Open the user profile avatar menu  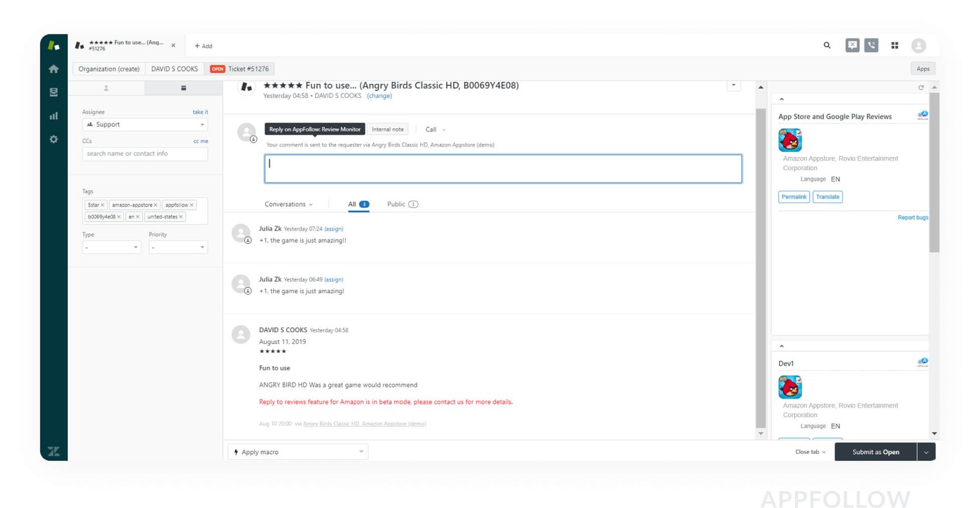(x=918, y=46)
